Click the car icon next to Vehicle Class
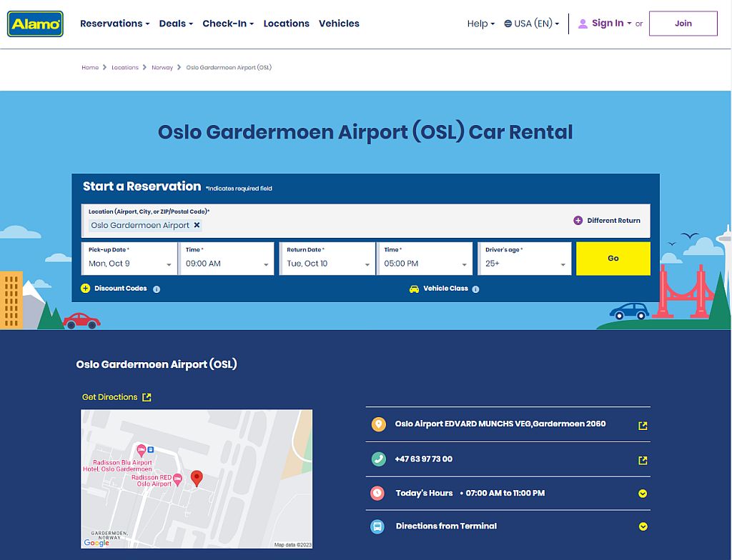Viewport: 732px width, 560px height. 414,289
